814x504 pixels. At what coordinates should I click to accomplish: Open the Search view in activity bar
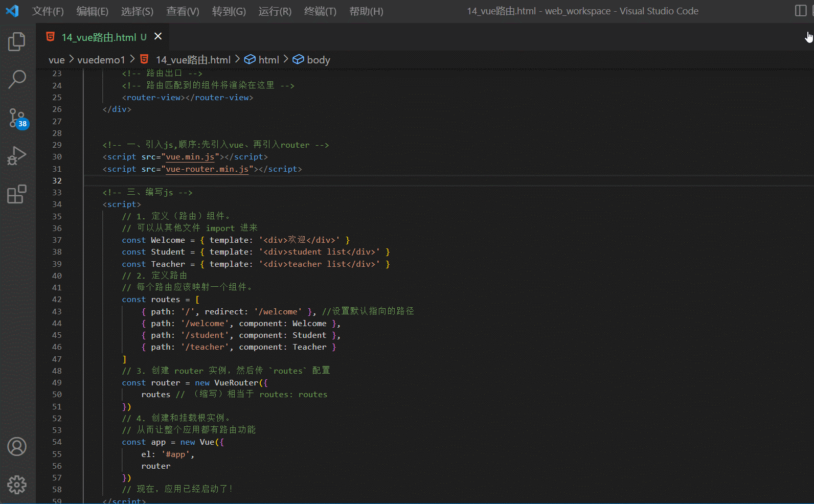pyautogui.click(x=17, y=79)
